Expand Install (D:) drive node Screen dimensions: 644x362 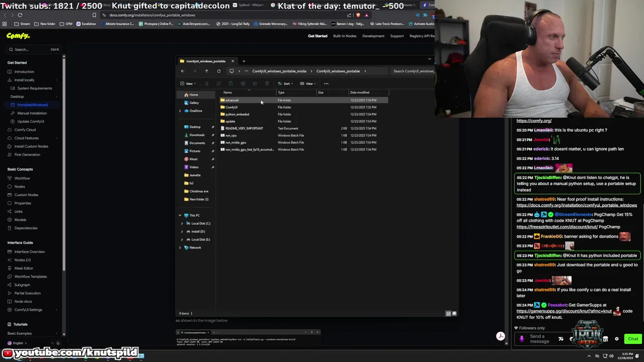(x=182, y=231)
